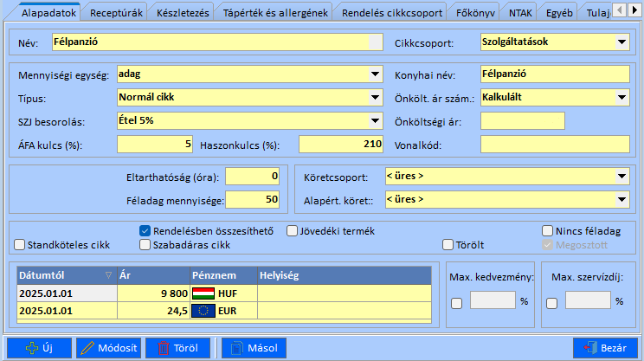Switch to the Egyéb tab
The width and height of the screenshot is (644, 361).
point(559,13)
